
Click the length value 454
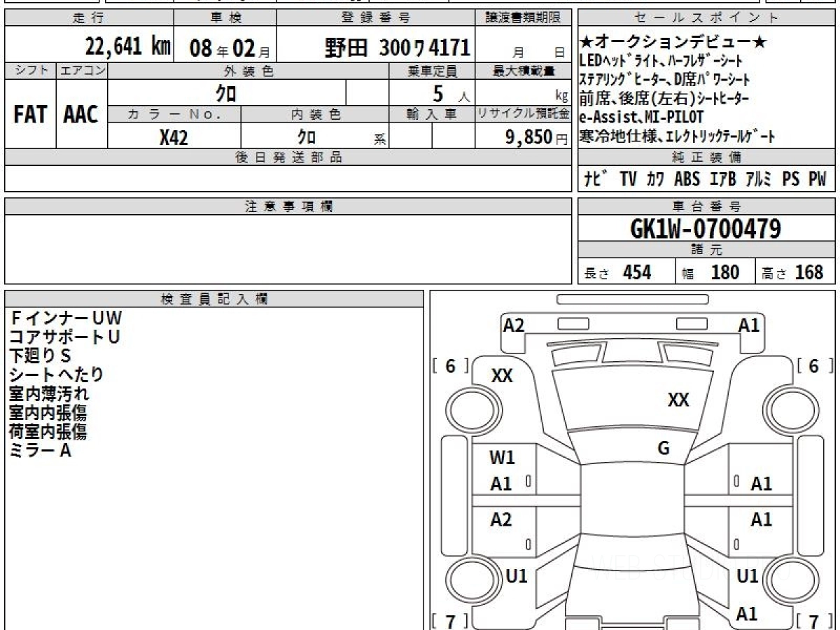(637, 272)
